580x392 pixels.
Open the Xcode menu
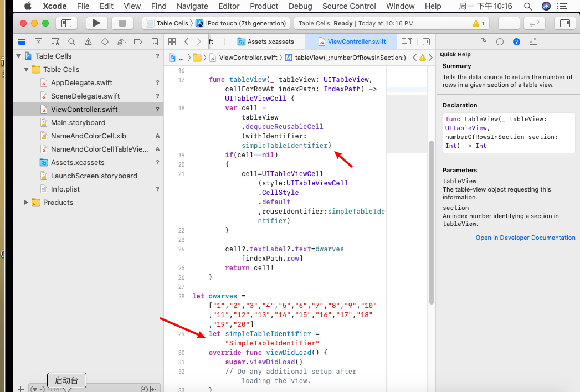(55, 6)
